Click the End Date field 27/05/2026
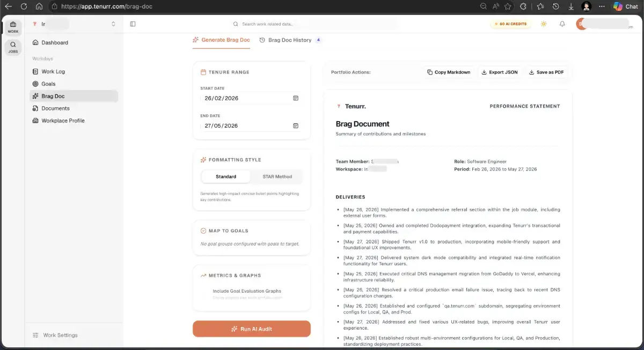This screenshot has width=644, height=350. (x=251, y=125)
